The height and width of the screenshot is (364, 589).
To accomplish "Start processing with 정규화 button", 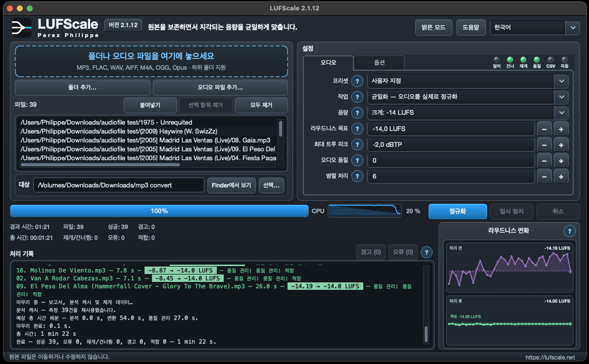I will (457, 211).
